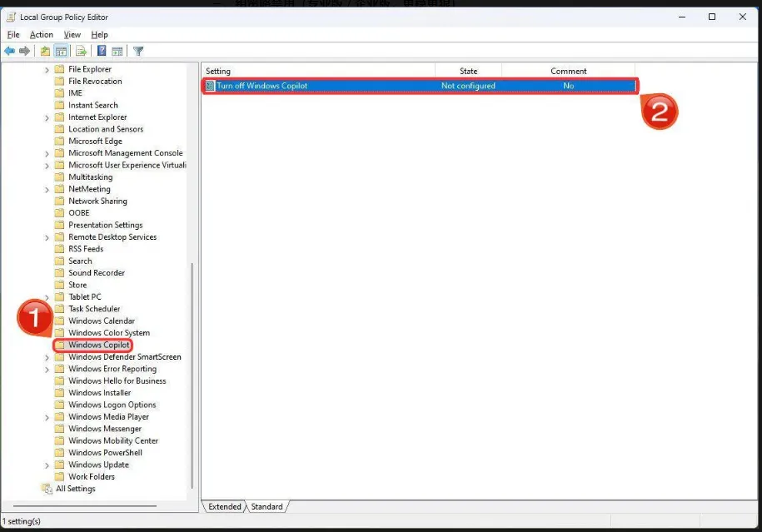This screenshot has height=532, width=762.
Task: Select the Presentation Settings folder
Action: tap(106, 225)
